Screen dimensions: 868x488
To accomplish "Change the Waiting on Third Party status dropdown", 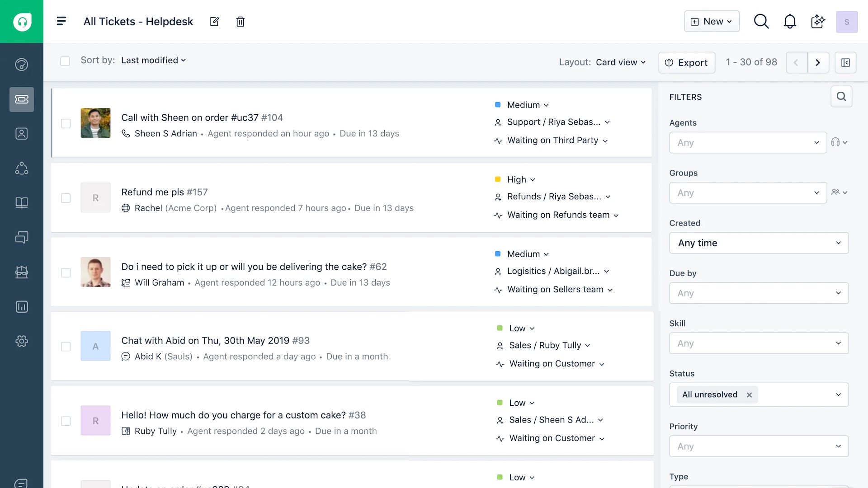I will [557, 141].
